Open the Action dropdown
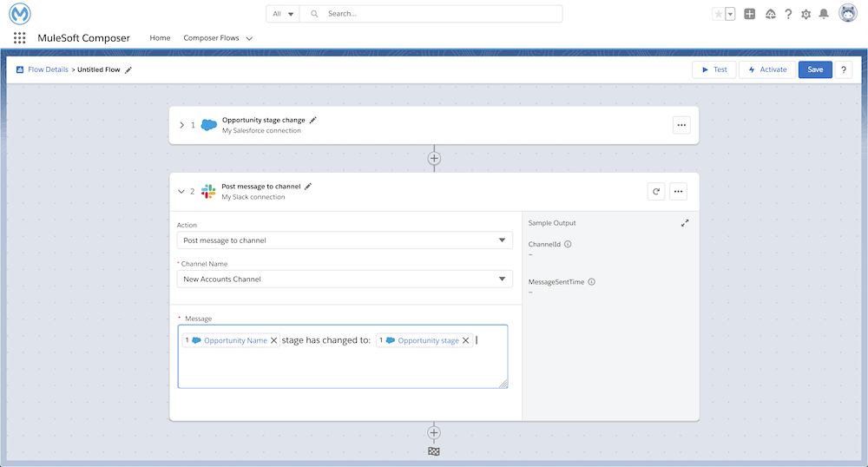 345,240
